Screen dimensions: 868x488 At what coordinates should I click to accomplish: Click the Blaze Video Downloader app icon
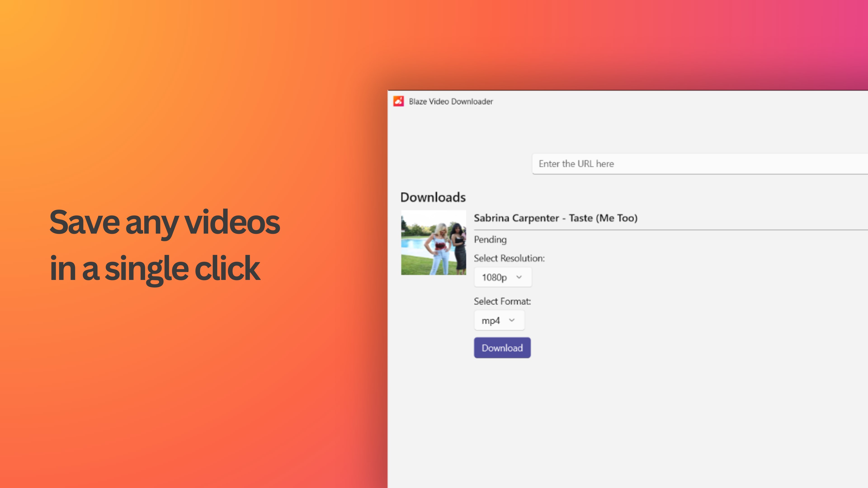pos(399,101)
